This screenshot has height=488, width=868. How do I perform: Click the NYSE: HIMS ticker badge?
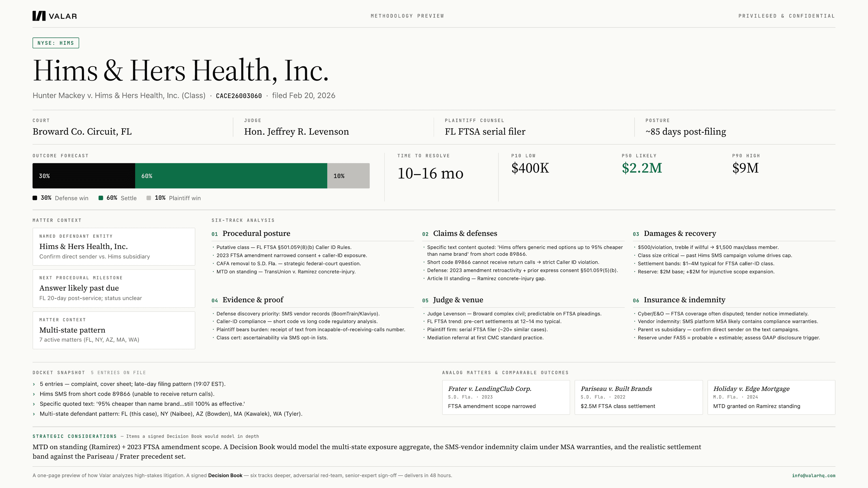click(56, 43)
